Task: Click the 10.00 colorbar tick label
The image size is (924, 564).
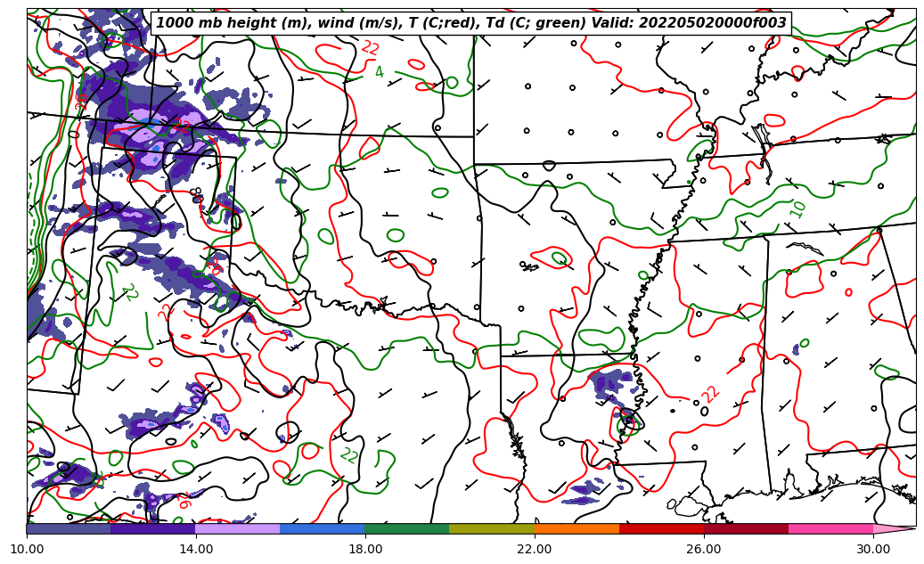Action: pyautogui.click(x=27, y=549)
